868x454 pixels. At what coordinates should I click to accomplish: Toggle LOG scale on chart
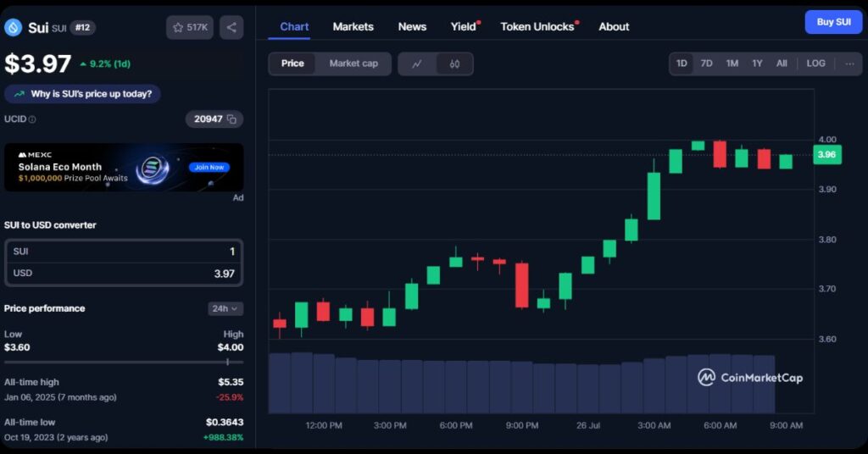[815, 64]
